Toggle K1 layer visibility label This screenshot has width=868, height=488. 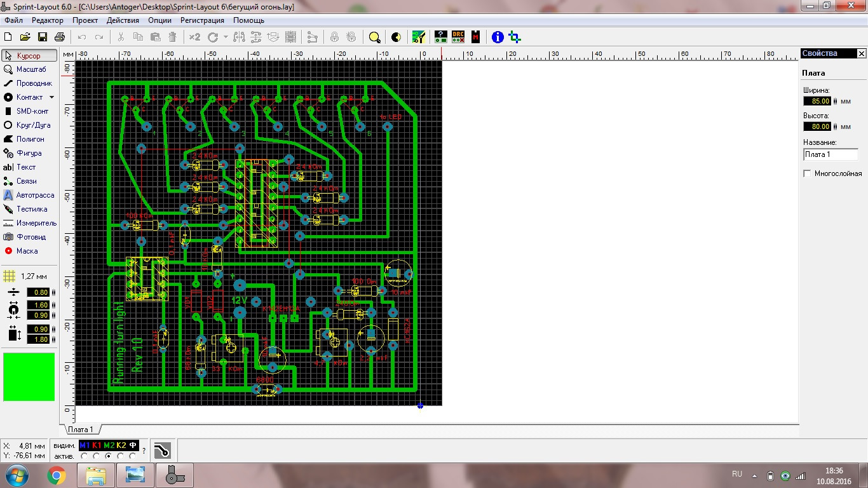tap(97, 445)
